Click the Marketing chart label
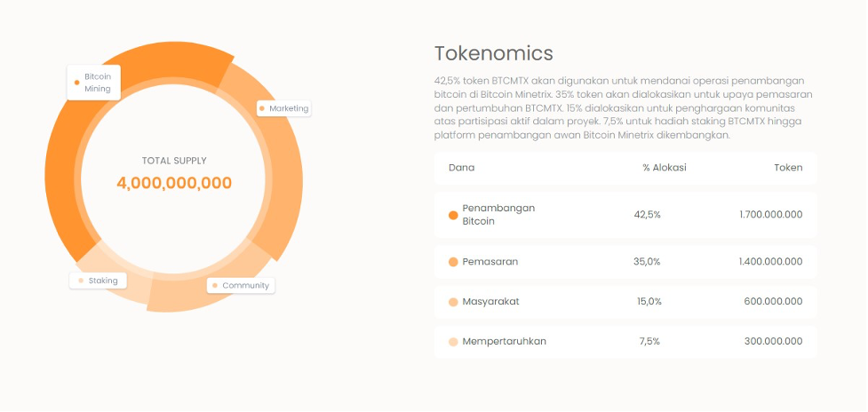Viewport: 868px width, 412px height. tap(284, 108)
